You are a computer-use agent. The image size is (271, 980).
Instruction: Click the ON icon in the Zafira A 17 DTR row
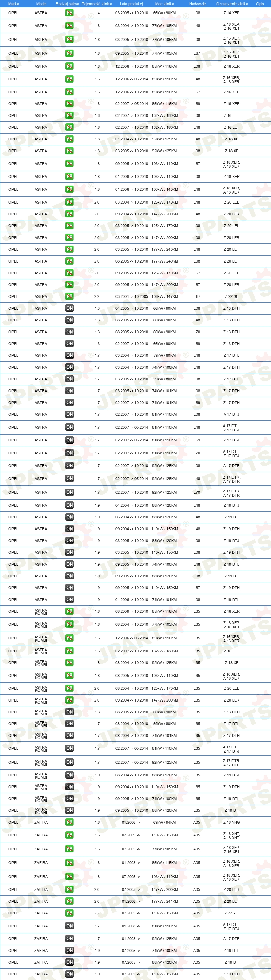point(70,938)
